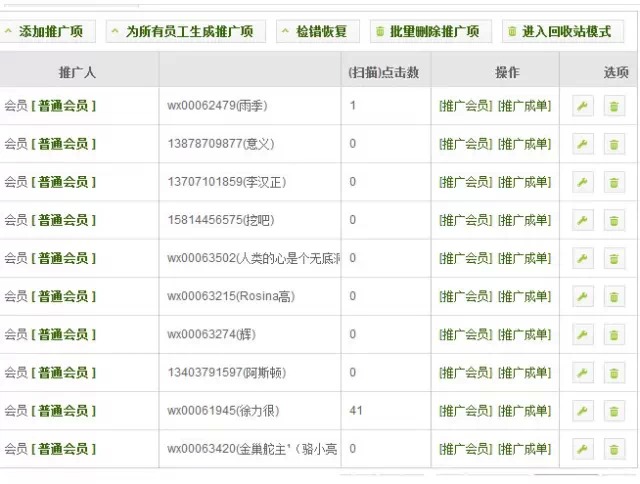Click trash delete icon for wx00062479(雨季) row
The image size is (640, 484).
coord(614,106)
